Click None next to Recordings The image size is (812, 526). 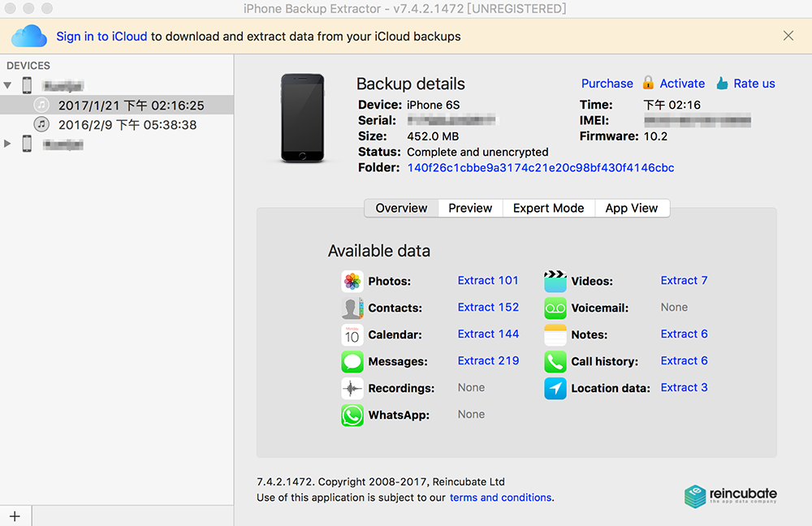pos(471,388)
